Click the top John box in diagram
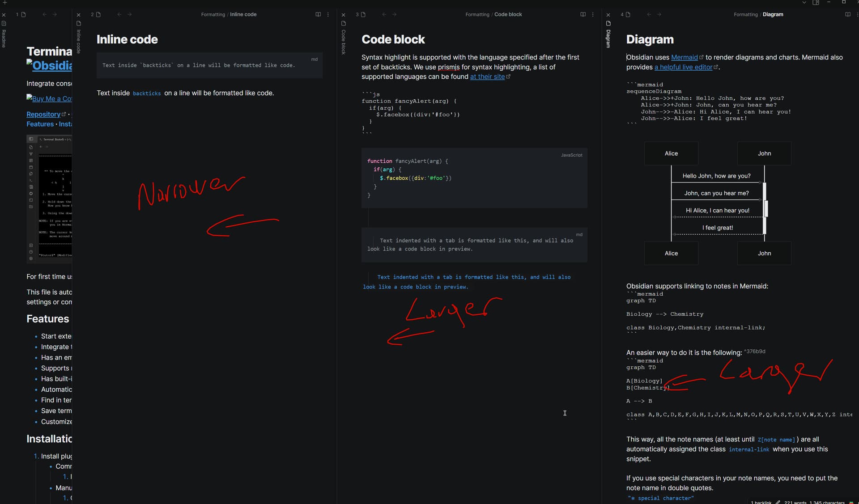This screenshot has width=859, height=504. (x=764, y=153)
